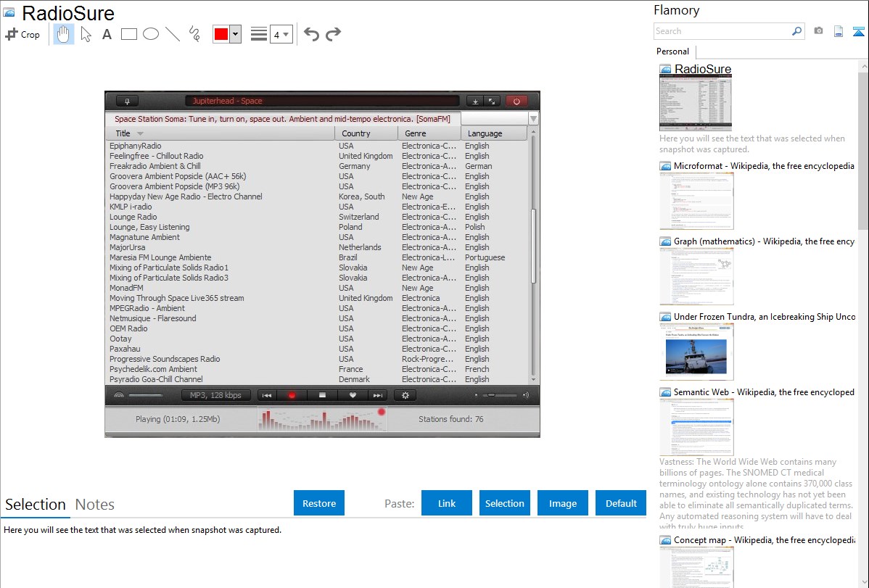Pick the ellipse drawing tool
This screenshot has width=869, height=588.
click(151, 34)
